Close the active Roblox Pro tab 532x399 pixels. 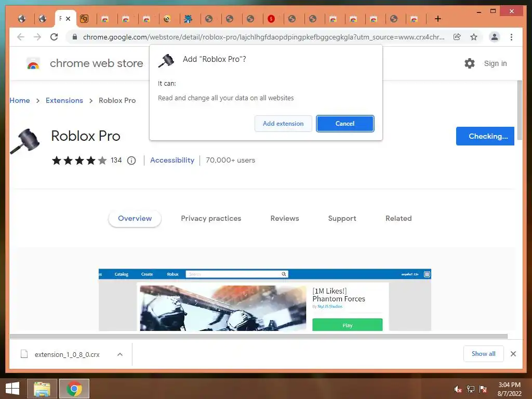pos(68,19)
